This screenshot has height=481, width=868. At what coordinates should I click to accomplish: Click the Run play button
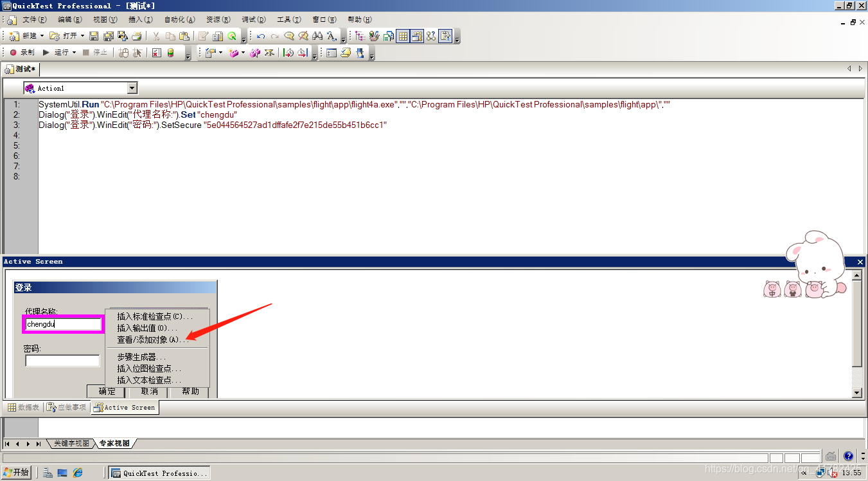click(x=57, y=53)
